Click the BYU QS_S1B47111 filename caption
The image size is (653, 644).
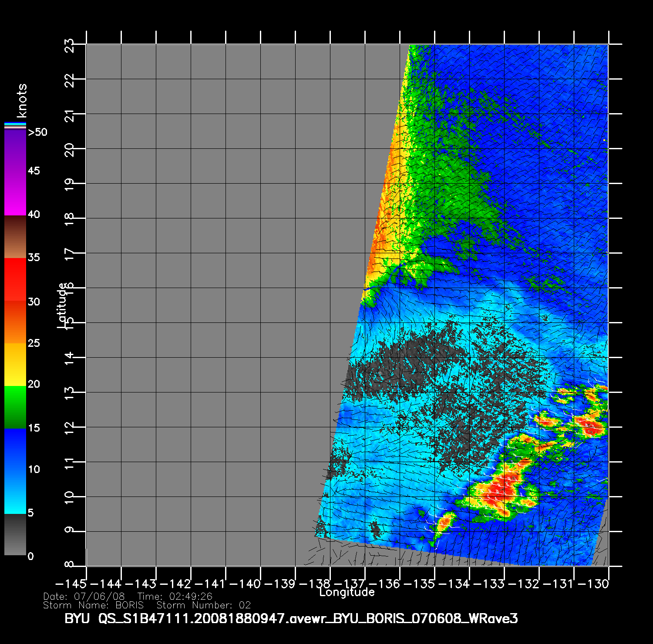(291, 618)
